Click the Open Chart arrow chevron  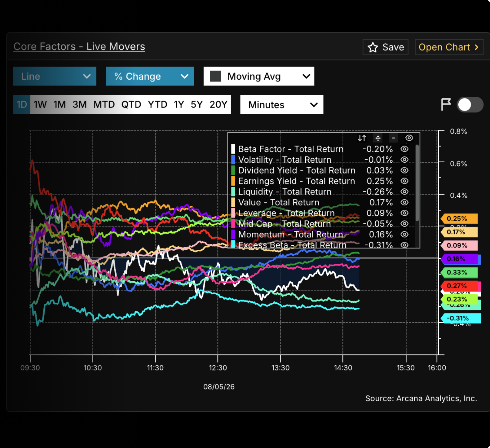[476, 47]
